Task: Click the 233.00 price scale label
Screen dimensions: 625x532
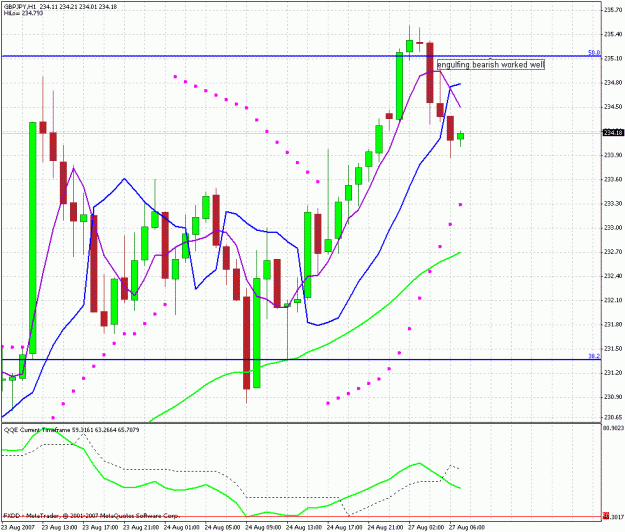Action: click(x=613, y=228)
